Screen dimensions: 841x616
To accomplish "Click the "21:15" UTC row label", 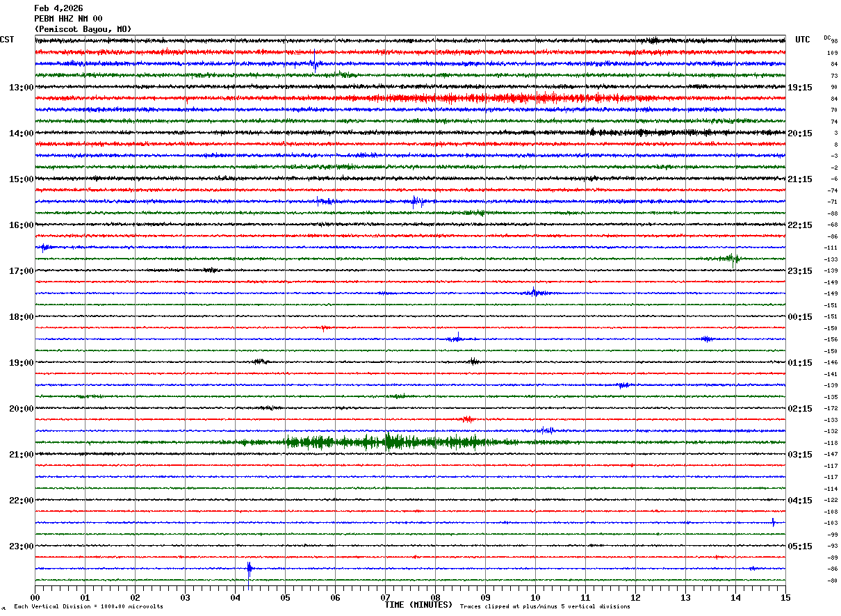I will point(800,179).
